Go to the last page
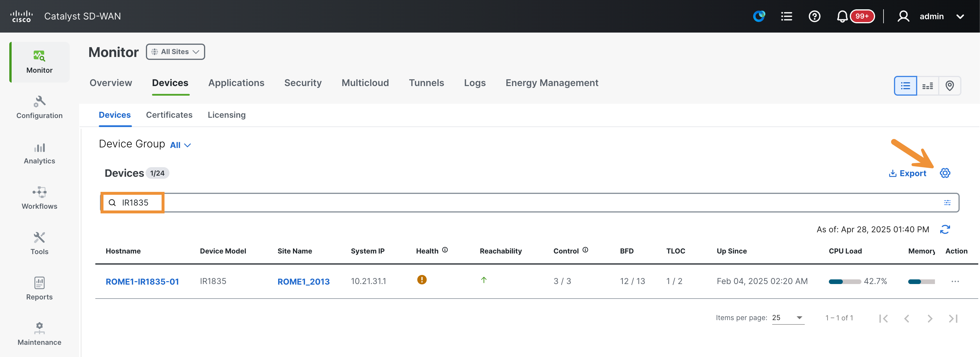Screen dimensions: 980x357 [953, 319]
